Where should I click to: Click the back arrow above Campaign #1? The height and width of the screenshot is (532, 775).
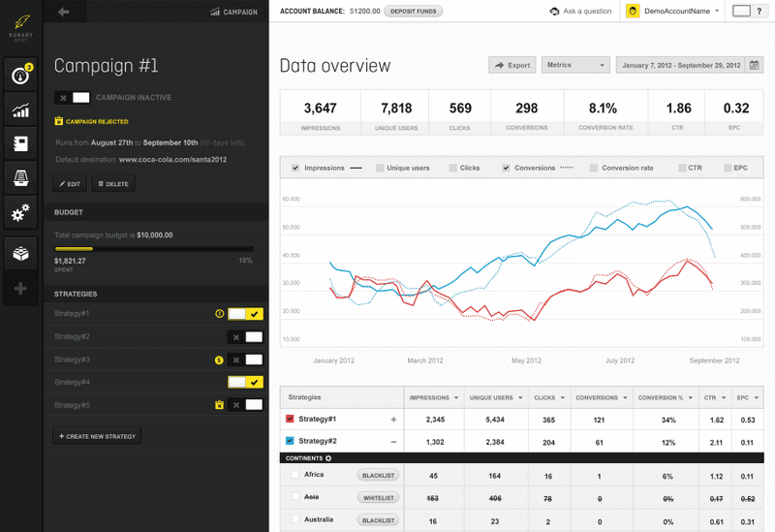point(64,12)
